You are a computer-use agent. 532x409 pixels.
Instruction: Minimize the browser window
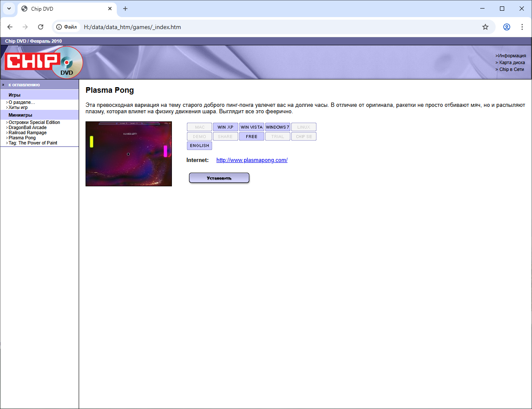482,9
